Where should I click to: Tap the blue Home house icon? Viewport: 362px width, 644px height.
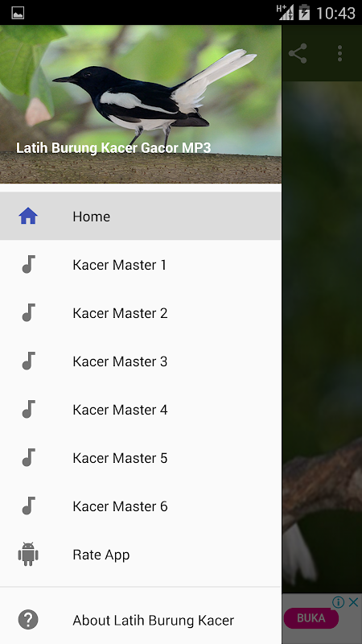point(28,216)
